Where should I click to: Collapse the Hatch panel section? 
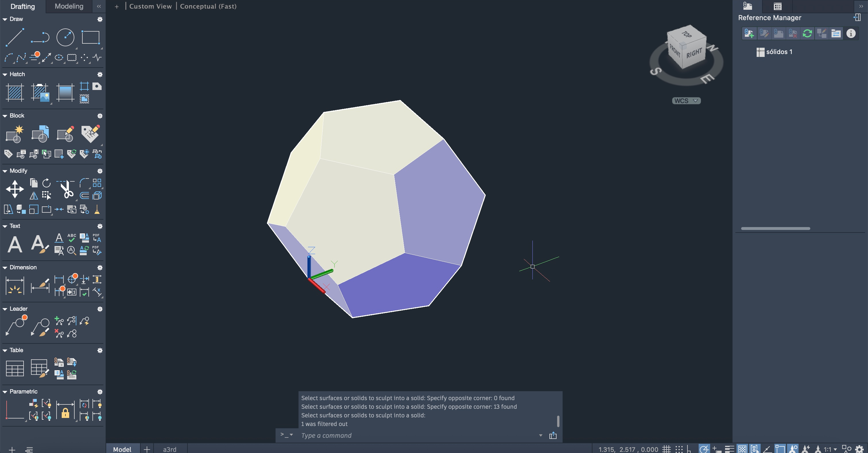5,74
